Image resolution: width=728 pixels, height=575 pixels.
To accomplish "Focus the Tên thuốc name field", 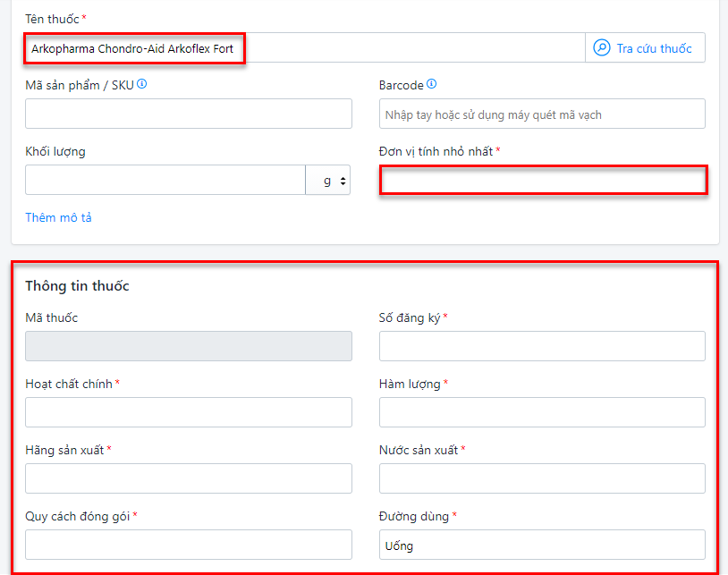I will (x=304, y=48).
